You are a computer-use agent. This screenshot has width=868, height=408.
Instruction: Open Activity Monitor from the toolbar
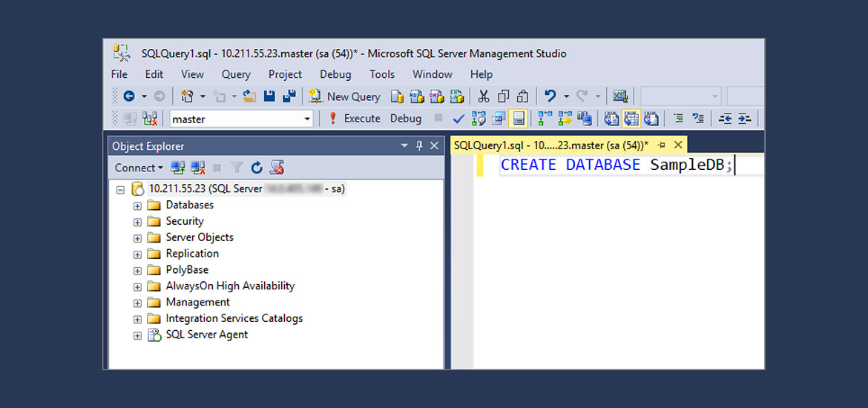620,96
